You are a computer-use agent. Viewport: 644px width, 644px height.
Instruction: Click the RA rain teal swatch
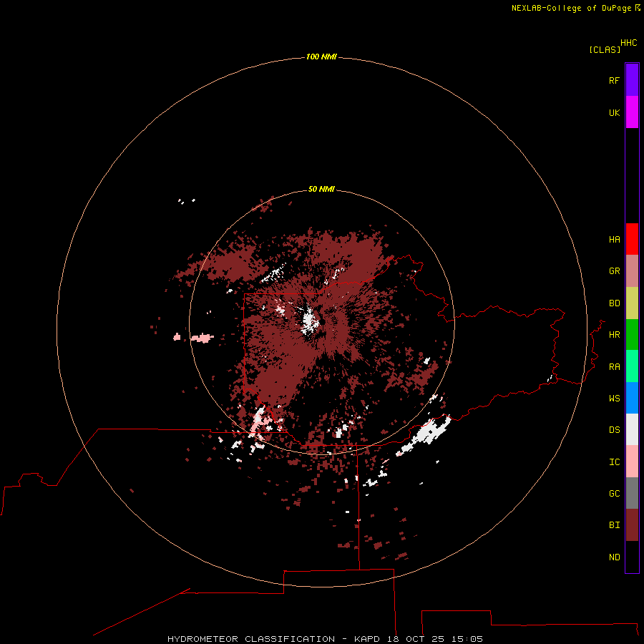(x=632, y=366)
